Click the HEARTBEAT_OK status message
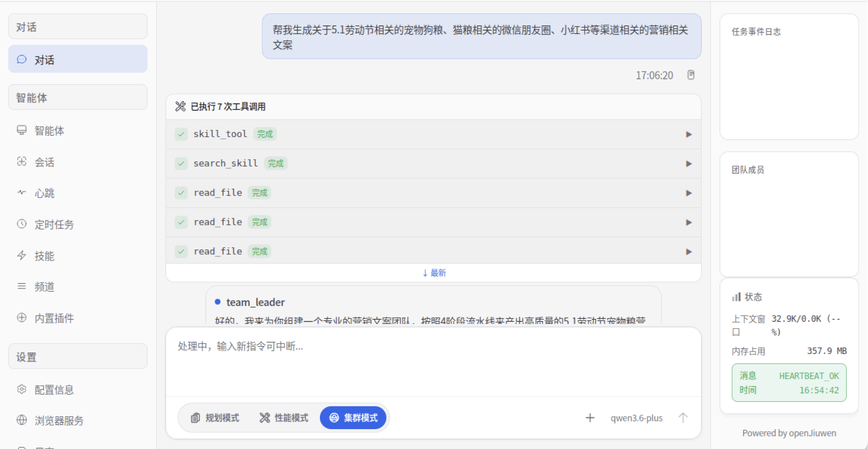This screenshot has width=868, height=449. 809,376
